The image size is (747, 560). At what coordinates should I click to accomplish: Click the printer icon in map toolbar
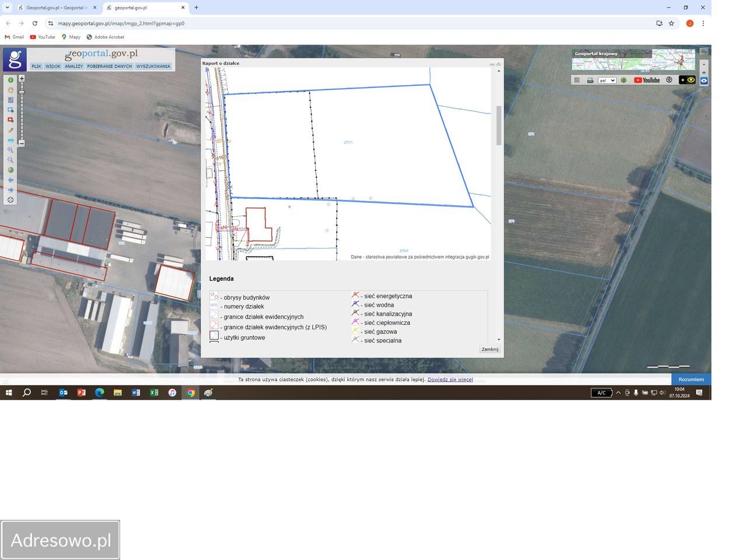click(x=590, y=80)
